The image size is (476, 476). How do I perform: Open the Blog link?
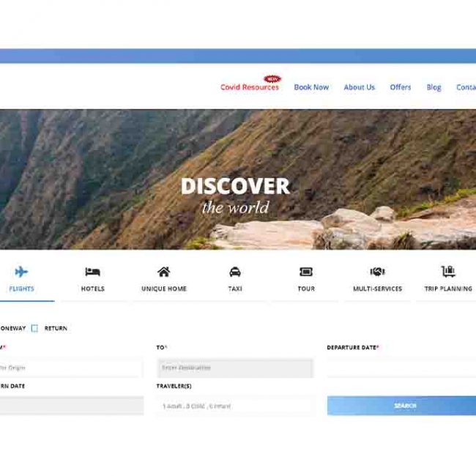[x=434, y=87]
